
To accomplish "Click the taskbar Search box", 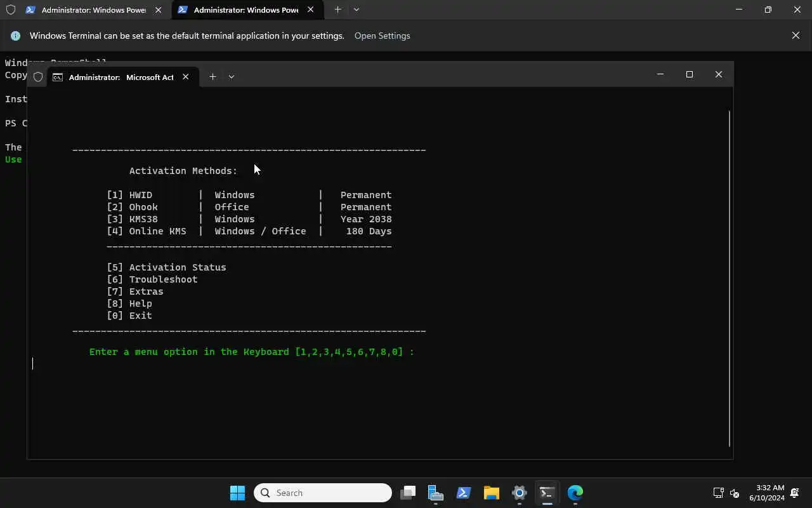I will [323, 493].
